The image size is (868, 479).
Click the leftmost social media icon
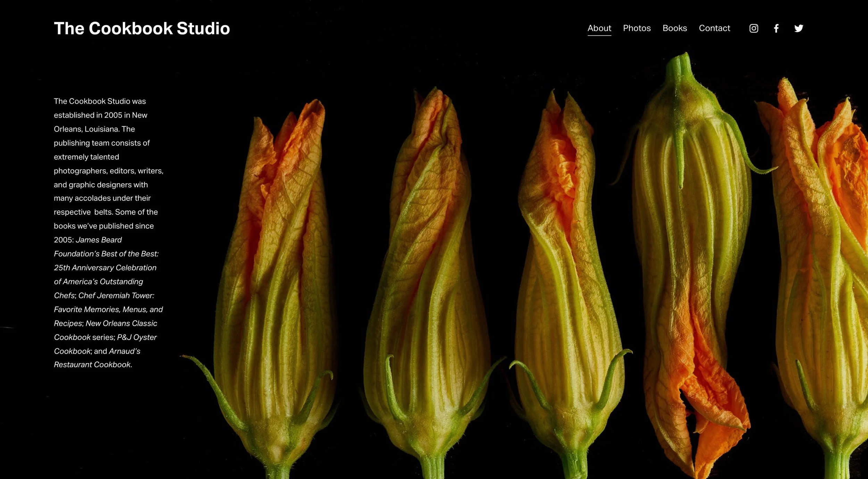tap(753, 28)
